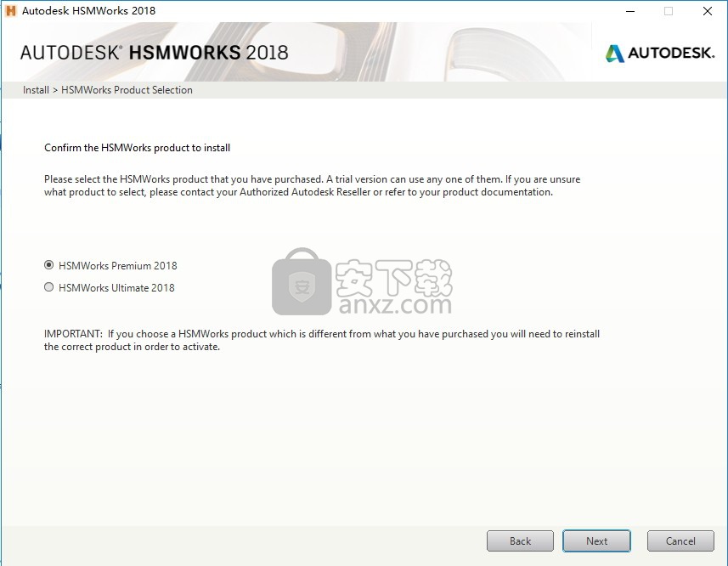This screenshot has width=728, height=566.
Task: Click the 'IMPORTANT:' notice text
Action: click(322, 340)
